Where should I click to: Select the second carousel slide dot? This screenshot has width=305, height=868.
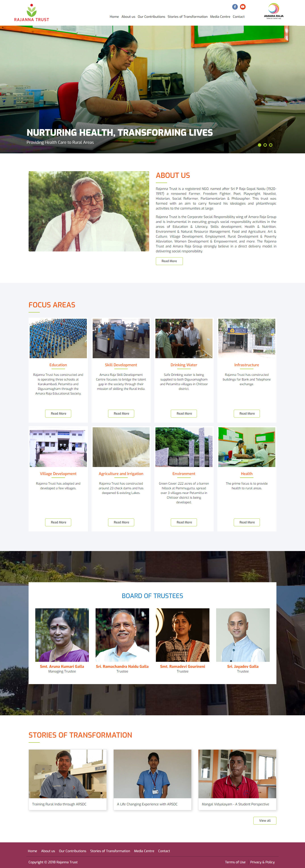coord(265,145)
